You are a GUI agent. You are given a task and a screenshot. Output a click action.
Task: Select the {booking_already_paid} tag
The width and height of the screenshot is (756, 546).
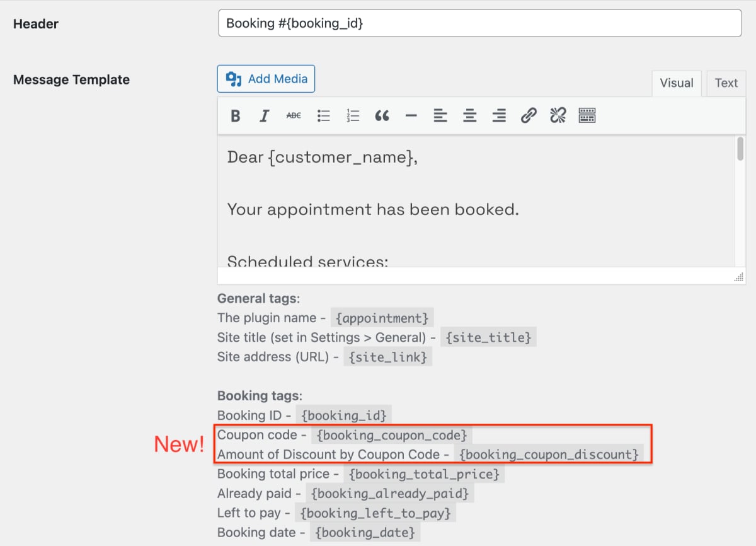pyautogui.click(x=389, y=494)
